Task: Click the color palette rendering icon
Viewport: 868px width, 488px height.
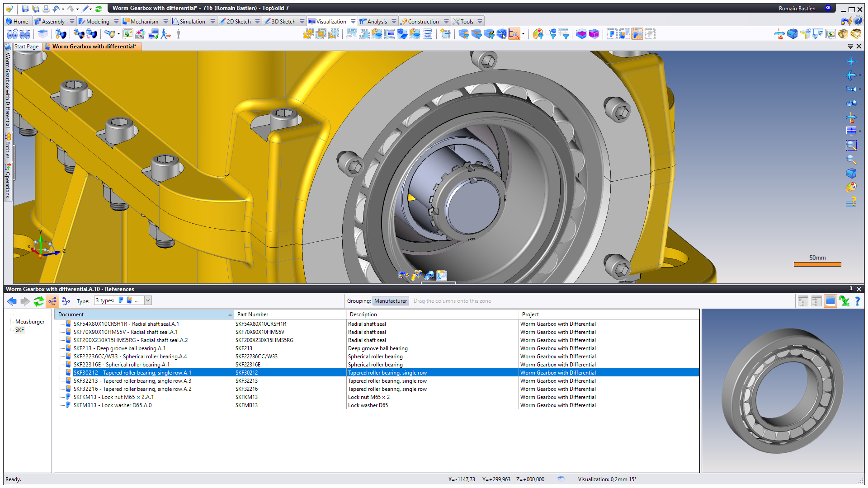Action: (x=851, y=187)
